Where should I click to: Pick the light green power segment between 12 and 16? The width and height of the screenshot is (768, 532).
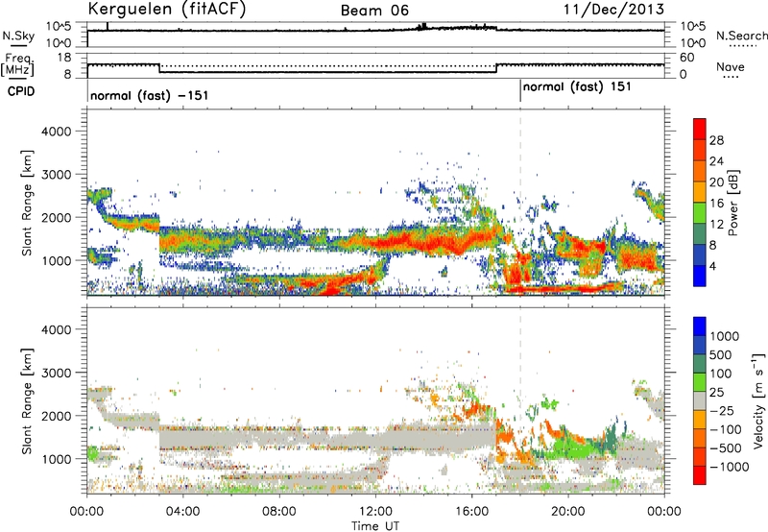pos(700,213)
